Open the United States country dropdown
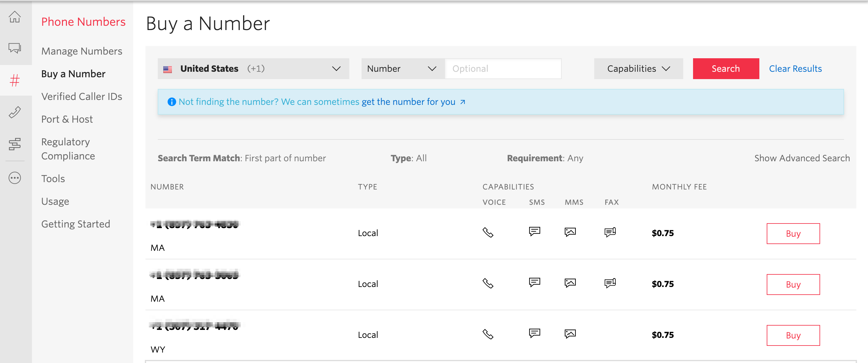 [x=253, y=68]
